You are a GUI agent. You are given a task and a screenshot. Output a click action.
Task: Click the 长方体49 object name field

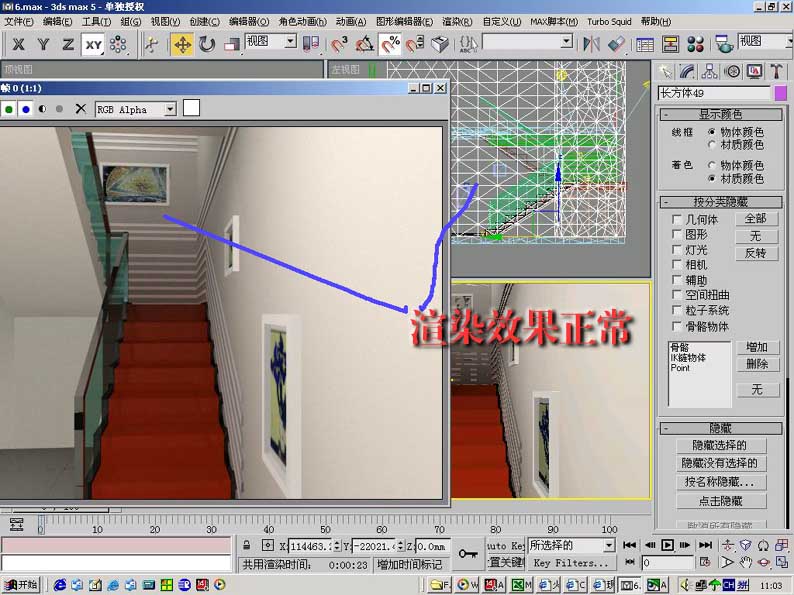coord(714,93)
